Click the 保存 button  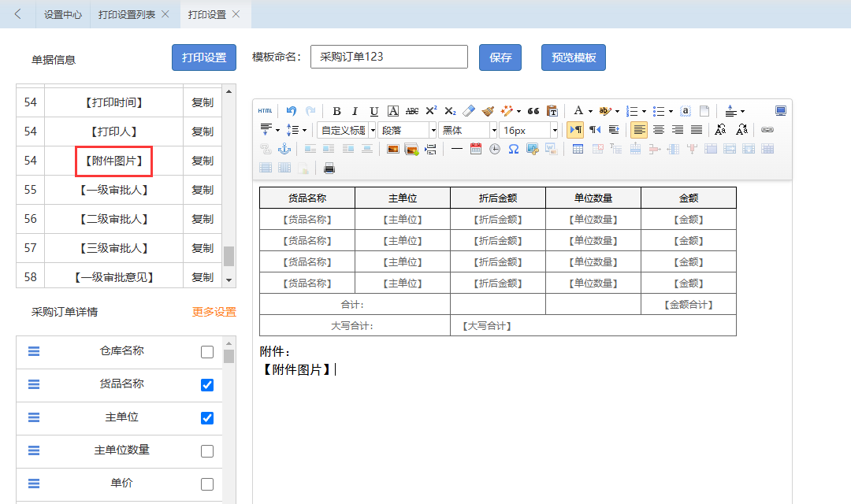tap(500, 57)
